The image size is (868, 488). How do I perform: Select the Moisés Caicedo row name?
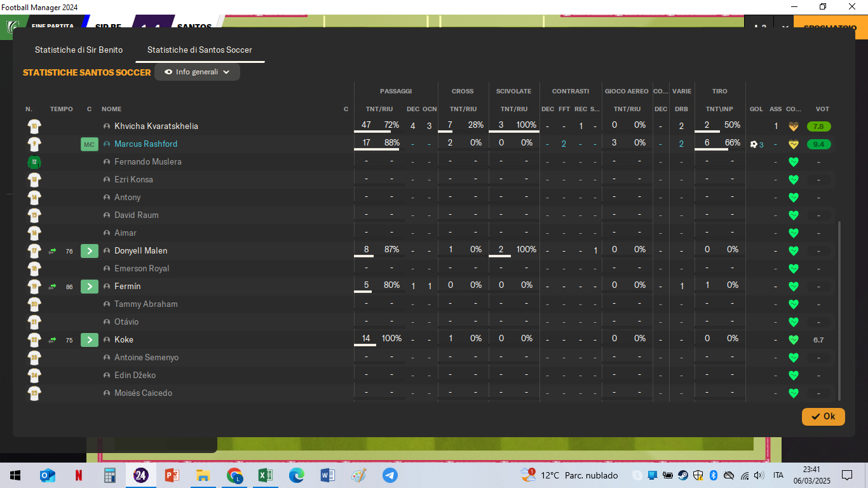coord(143,393)
